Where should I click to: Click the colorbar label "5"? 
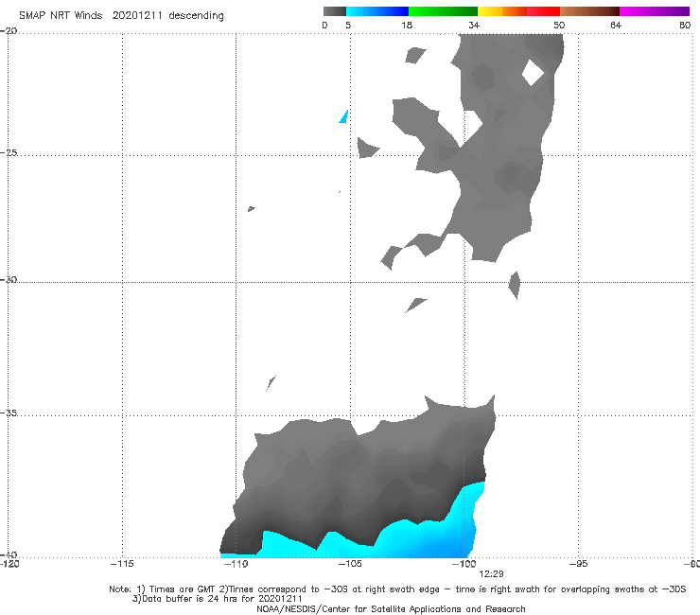click(348, 25)
